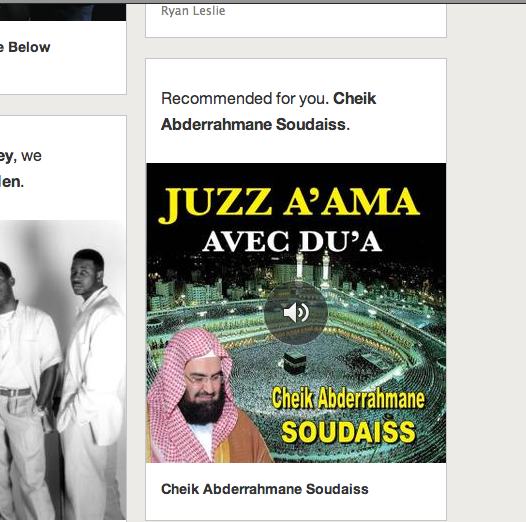
Task: Open bold Cheik Abderrahmane Soudaiss link in recommendation
Action: pyautogui.click(x=268, y=111)
